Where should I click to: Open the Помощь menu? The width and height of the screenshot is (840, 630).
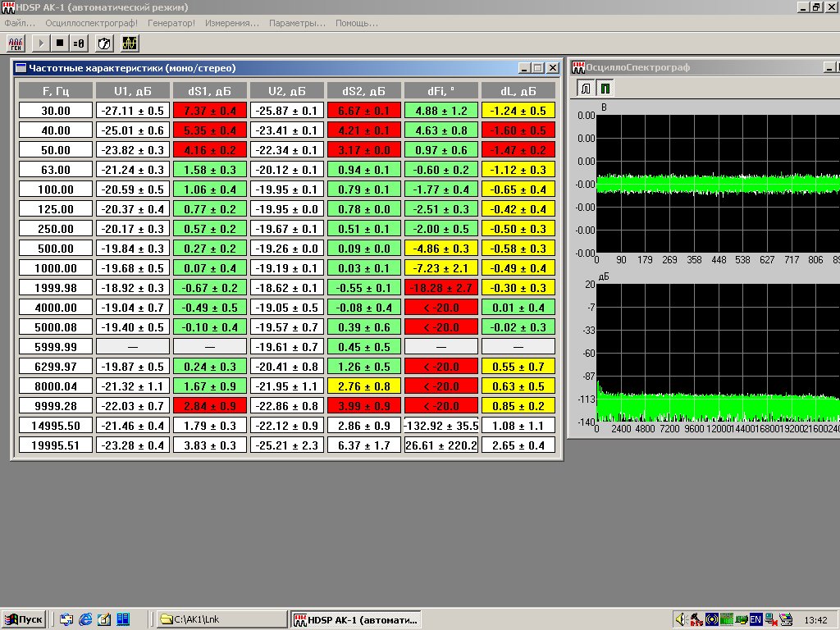[356, 23]
